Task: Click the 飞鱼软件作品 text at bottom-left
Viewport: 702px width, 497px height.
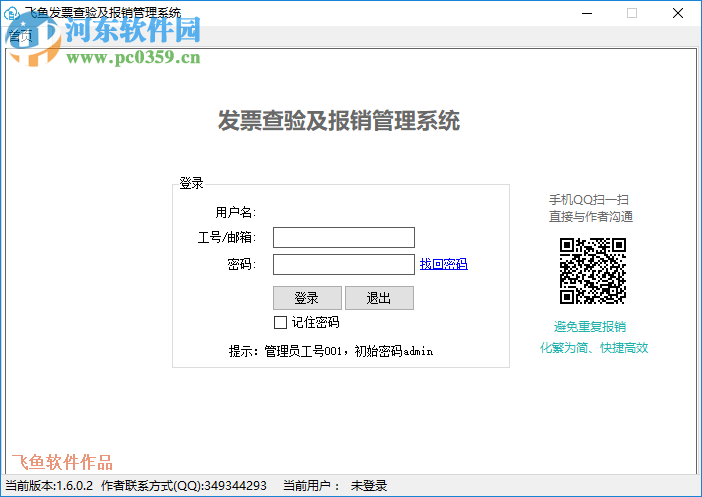Action: point(62,463)
